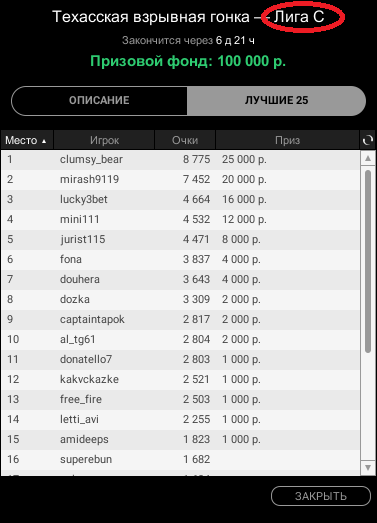
Task: Switch to the ОПИСАНИЕ tab
Action: coord(99,100)
